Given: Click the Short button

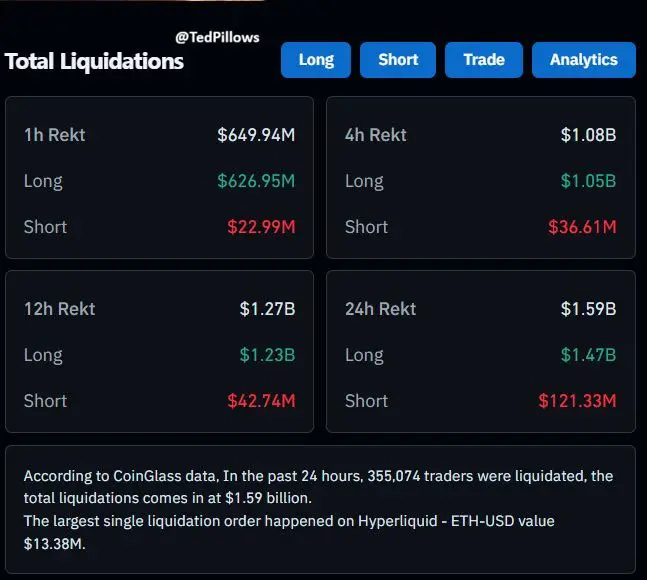Looking at the screenshot, I should pos(398,60).
